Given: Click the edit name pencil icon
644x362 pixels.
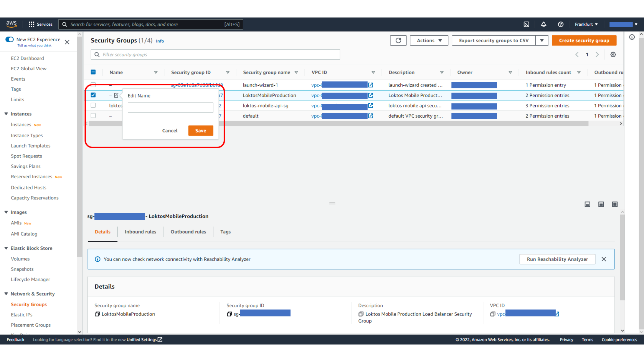Looking at the screenshot, I should coord(116,95).
